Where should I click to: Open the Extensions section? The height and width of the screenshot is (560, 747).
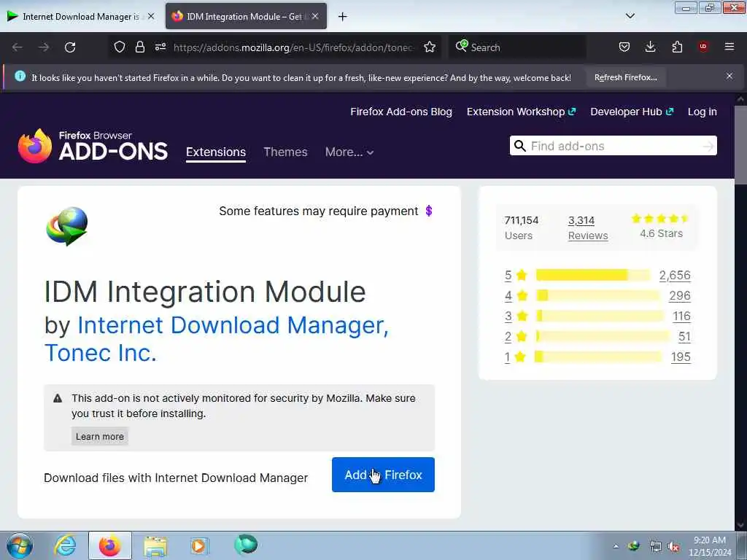point(216,152)
